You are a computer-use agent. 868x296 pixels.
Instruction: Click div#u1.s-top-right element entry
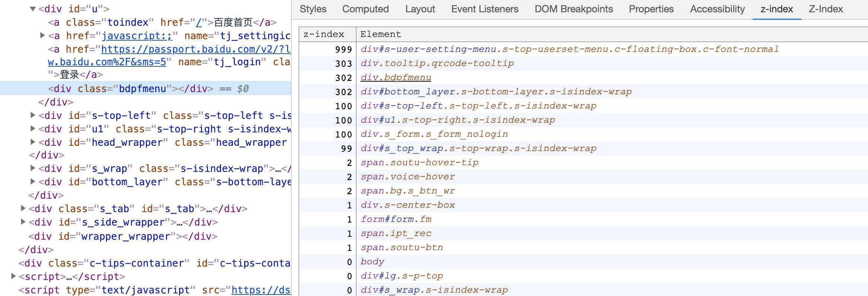pyautogui.click(x=458, y=120)
